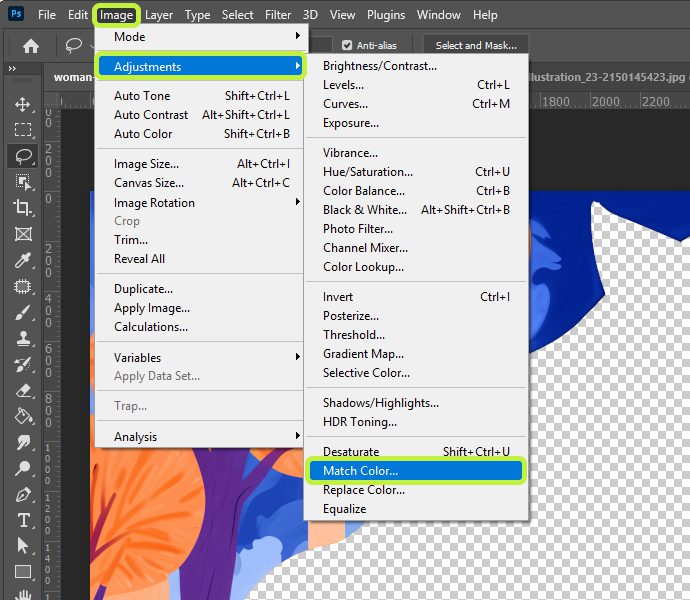Choose Levels adjustment

416,85
